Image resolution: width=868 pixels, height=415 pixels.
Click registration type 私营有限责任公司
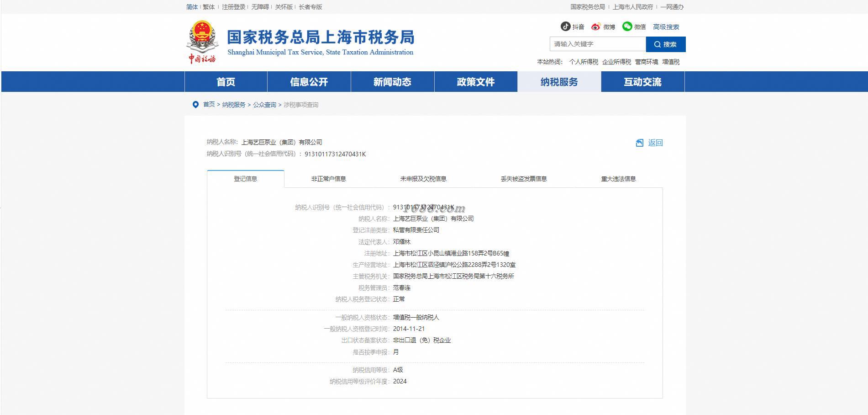(x=416, y=230)
